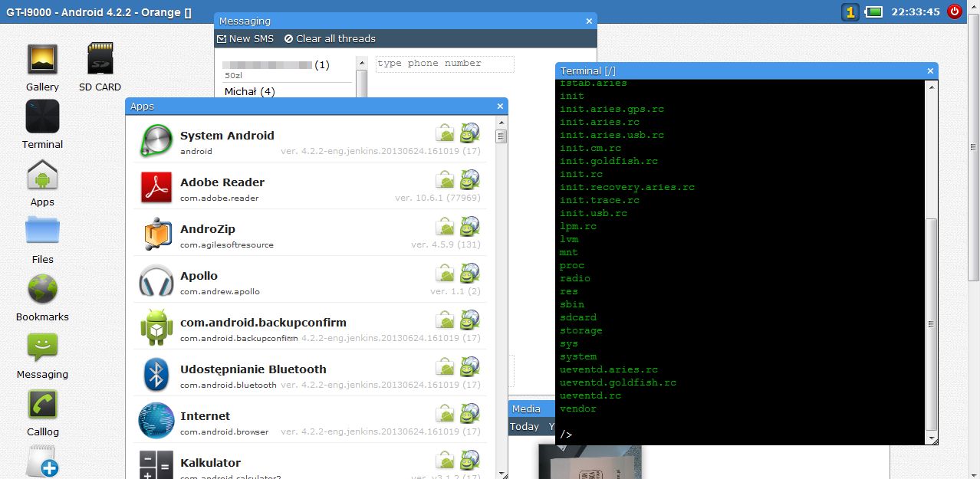Open the Files folder icon
Image resolution: width=980 pixels, height=479 pixels.
42,230
